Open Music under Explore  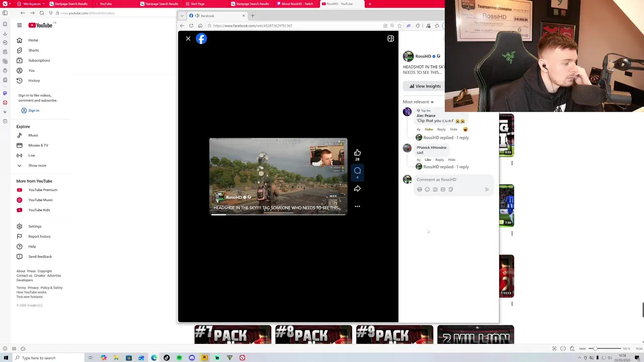coord(33,135)
